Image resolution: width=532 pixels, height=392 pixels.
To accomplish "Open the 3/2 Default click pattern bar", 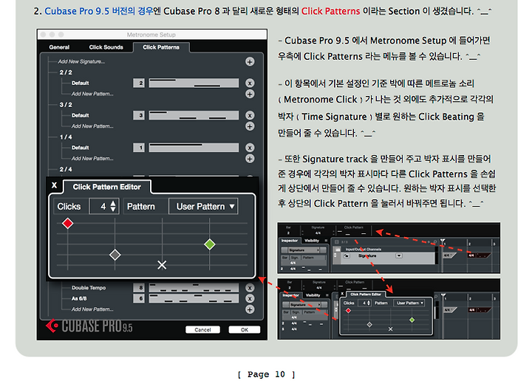I will tap(194, 115).
